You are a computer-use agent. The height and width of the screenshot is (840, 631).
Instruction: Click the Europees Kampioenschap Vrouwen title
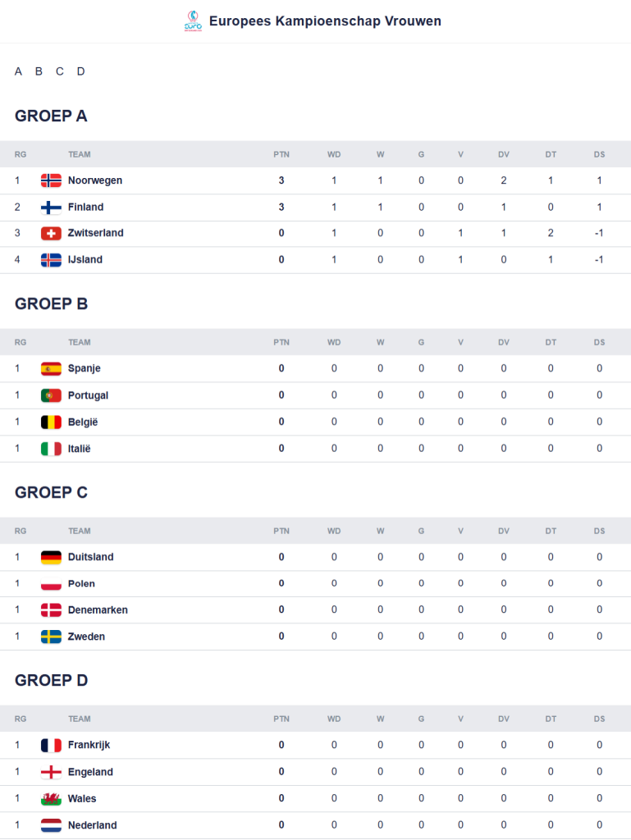tap(325, 21)
